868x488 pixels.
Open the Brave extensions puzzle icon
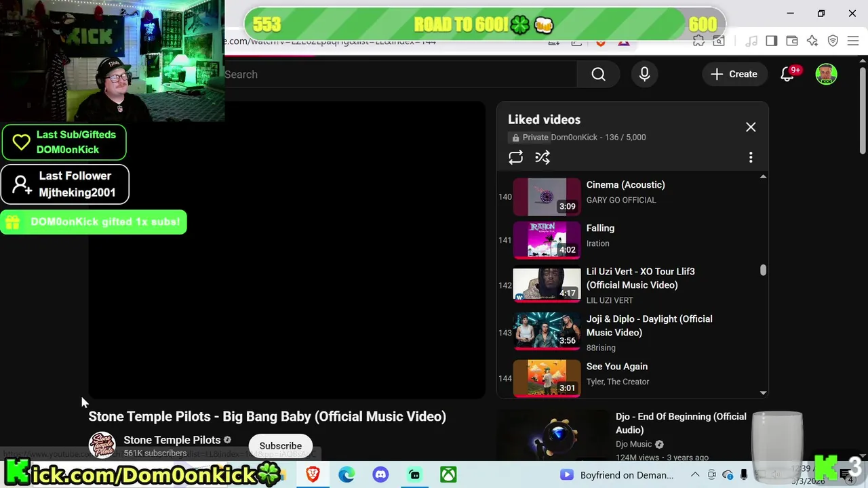tap(699, 41)
